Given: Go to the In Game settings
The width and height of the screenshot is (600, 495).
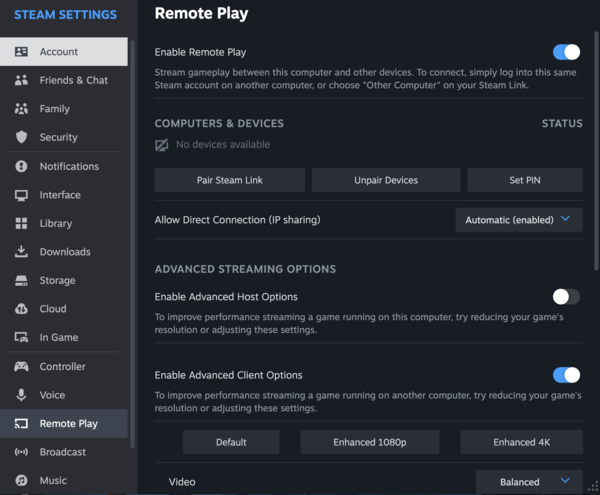Looking at the screenshot, I should tap(58, 338).
